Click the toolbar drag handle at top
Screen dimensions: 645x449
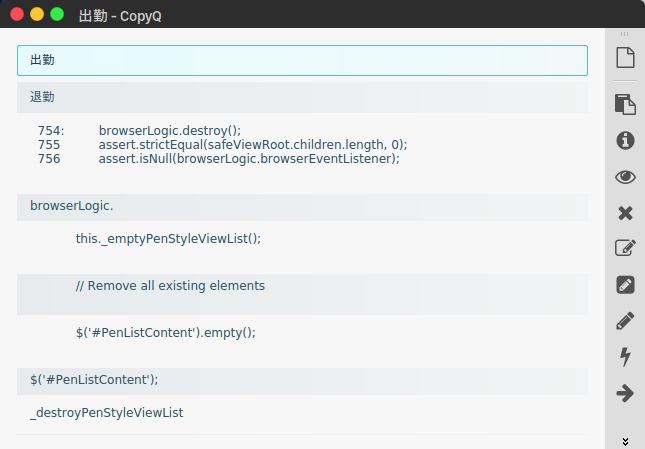tap(625, 35)
